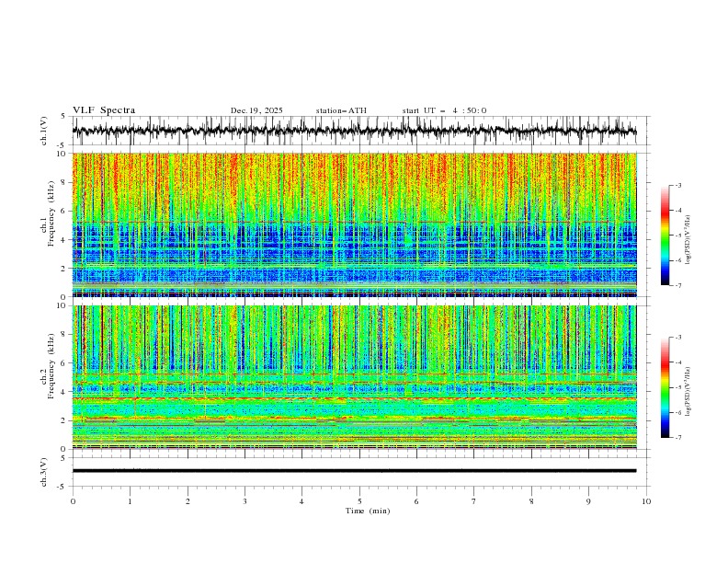Image resolution: width=728 pixels, height=563 pixels.
Task: Click the ch.3 flat black waveform trace
Action: 354,471
